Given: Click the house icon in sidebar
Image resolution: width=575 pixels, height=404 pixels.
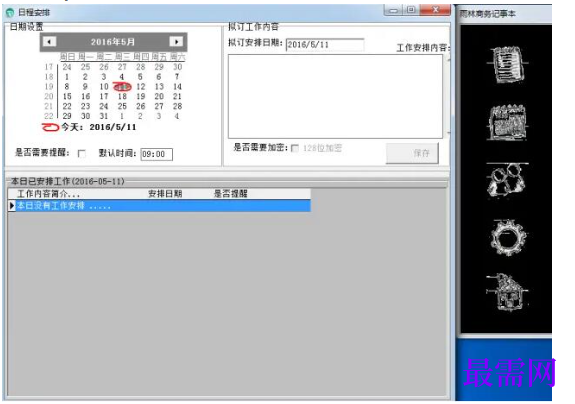Looking at the screenshot, I should click(x=508, y=292).
